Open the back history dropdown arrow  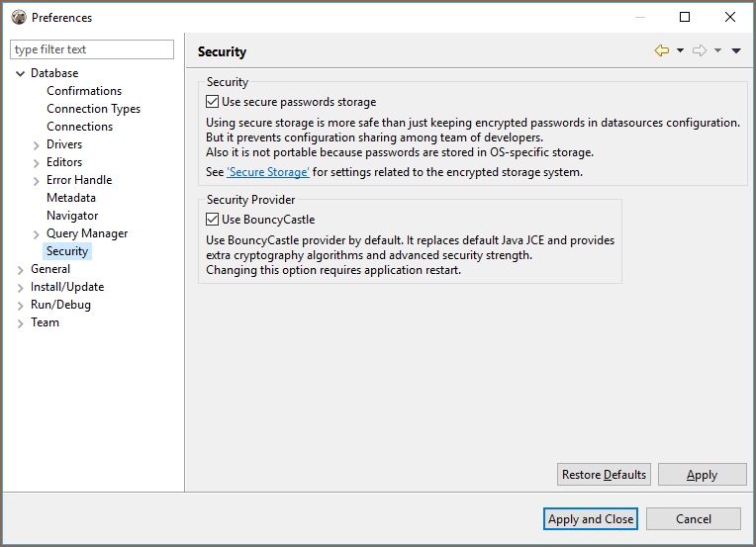680,50
